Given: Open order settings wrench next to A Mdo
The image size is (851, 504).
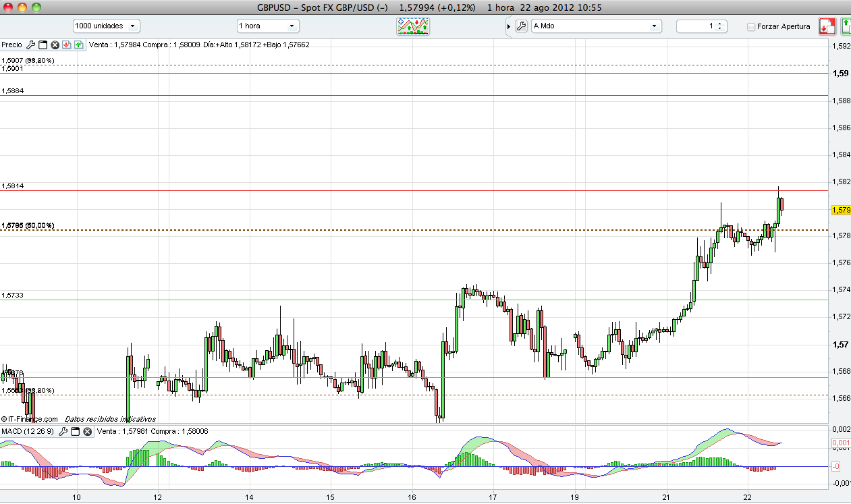Looking at the screenshot, I should [520, 26].
